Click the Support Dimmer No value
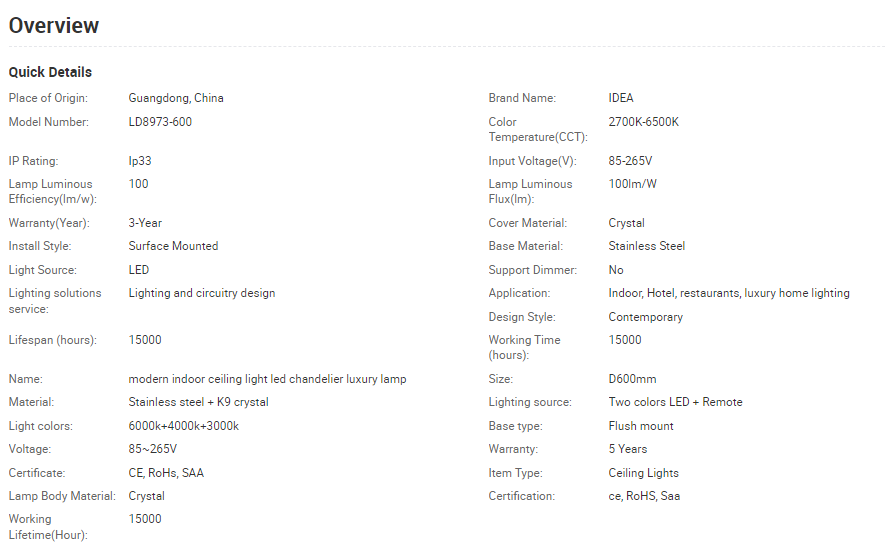This screenshot has height=555, width=885. click(x=616, y=270)
